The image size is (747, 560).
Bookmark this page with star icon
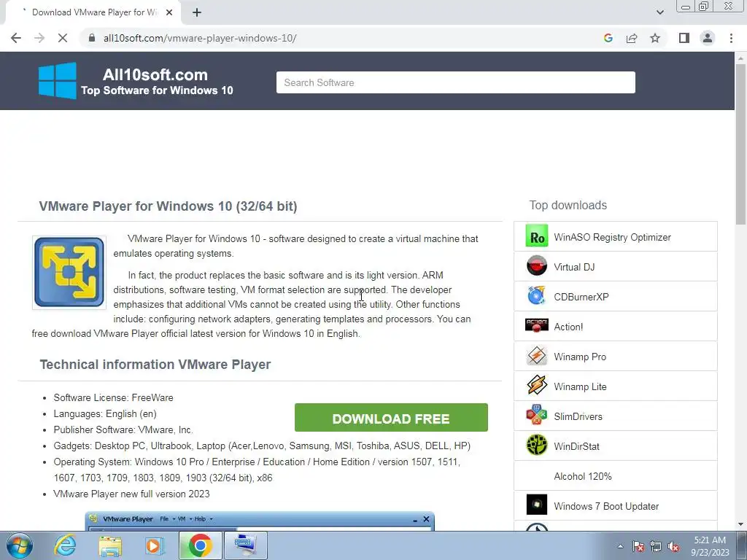[x=655, y=38]
